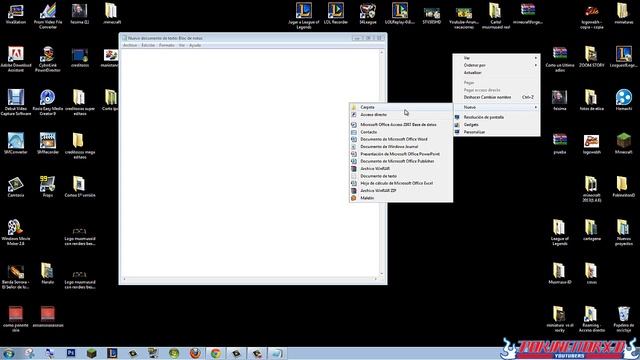Screen dimensions: 640x360
Task: Open League of Legends taskbar icon
Action: (x=112, y=353)
